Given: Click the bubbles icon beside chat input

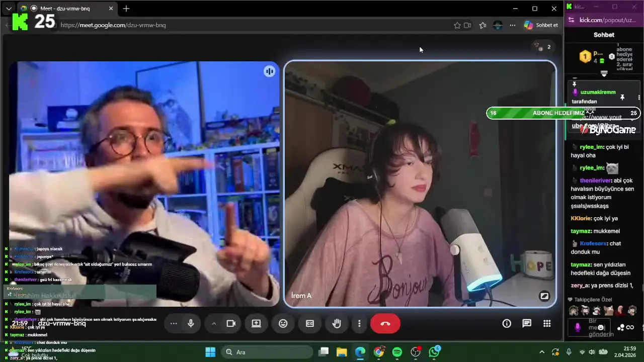Looking at the screenshot, I should (621, 327).
